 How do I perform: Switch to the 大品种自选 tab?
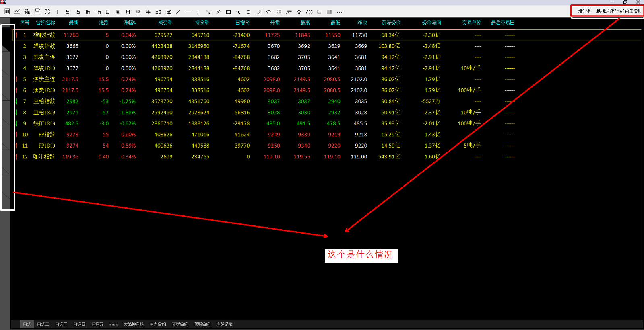(x=134, y=324)
